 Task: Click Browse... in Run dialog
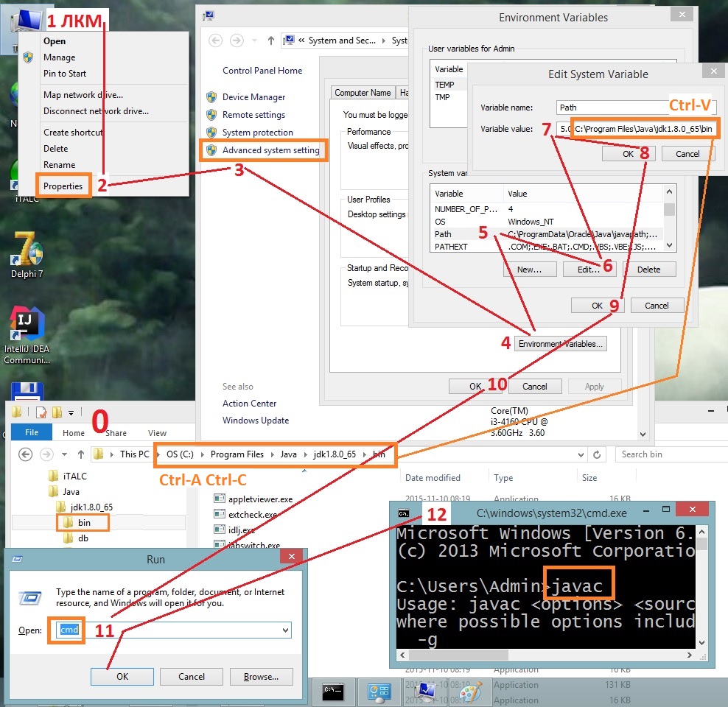point(261,676)
